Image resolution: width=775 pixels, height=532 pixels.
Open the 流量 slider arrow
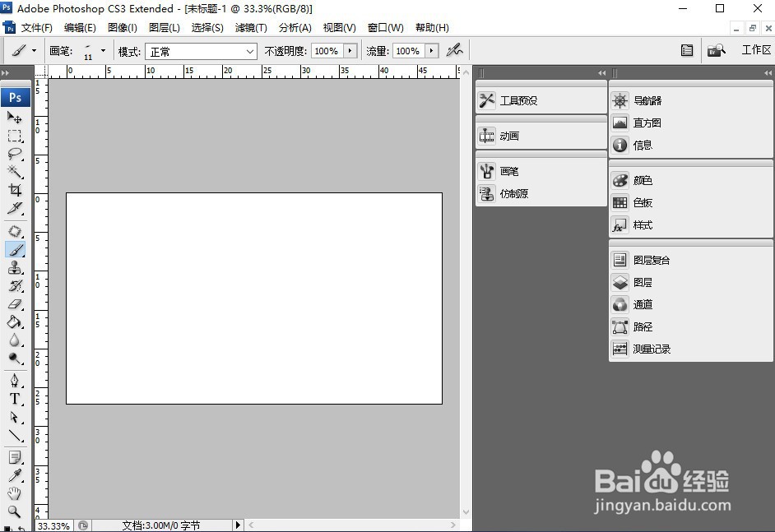[431, 51]
